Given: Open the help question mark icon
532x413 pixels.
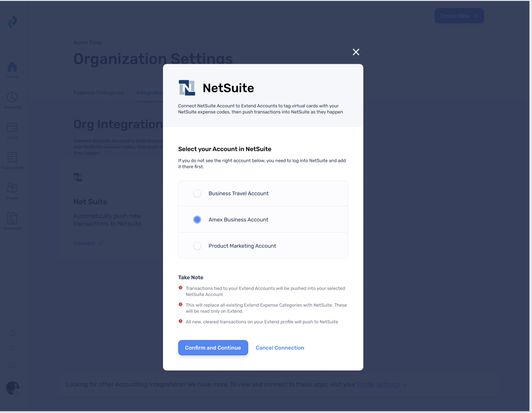Looking at the screenshot, I should click(x=12, y=365).
